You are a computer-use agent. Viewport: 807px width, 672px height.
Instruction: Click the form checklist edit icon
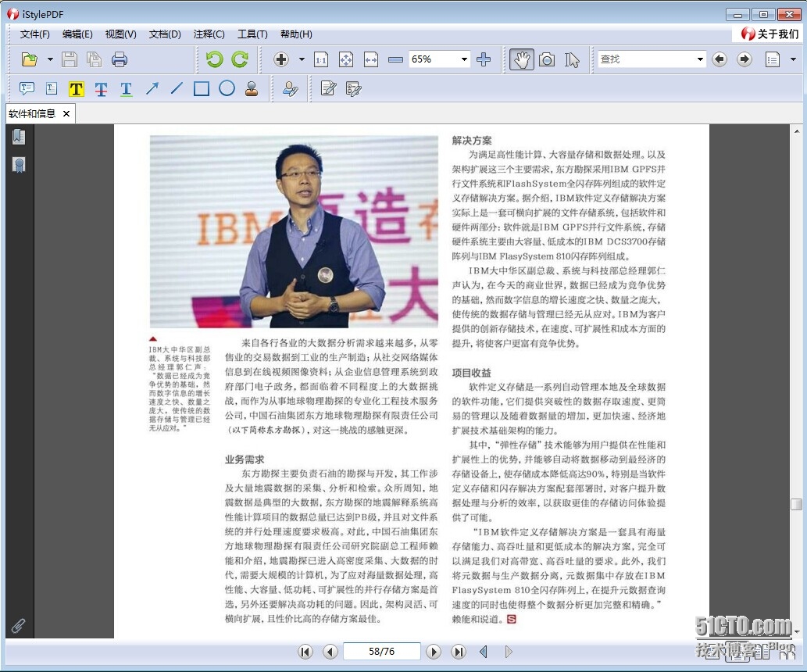354,89
